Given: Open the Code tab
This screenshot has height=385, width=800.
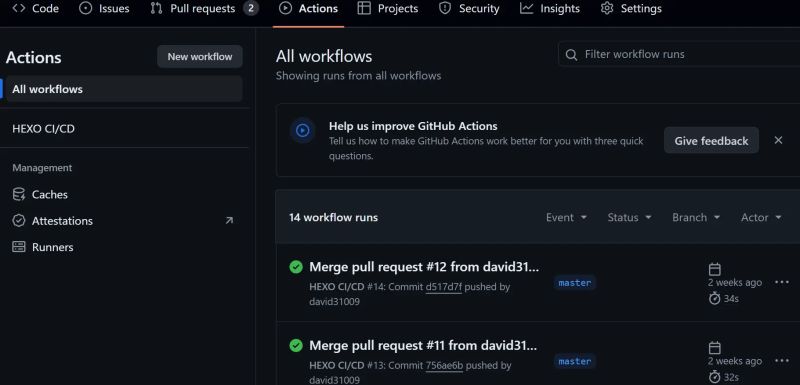Looking at the screenshot, I should pos(35,9).
